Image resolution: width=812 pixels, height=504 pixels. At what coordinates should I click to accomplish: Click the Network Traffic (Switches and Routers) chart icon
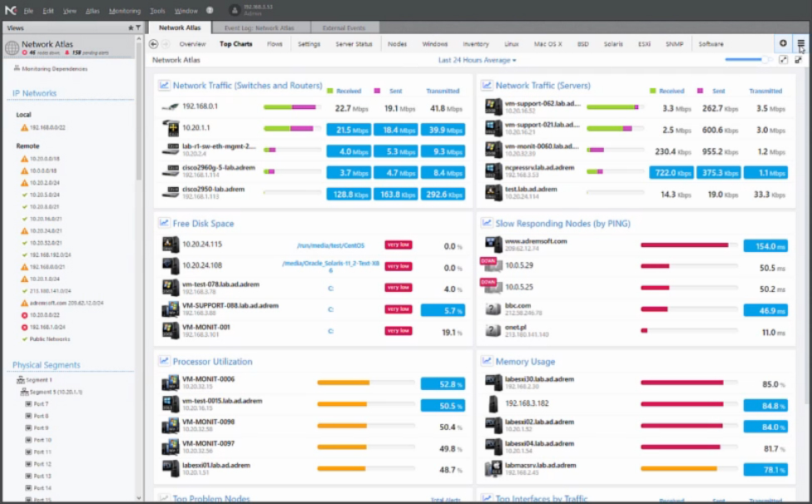(164, 85)
